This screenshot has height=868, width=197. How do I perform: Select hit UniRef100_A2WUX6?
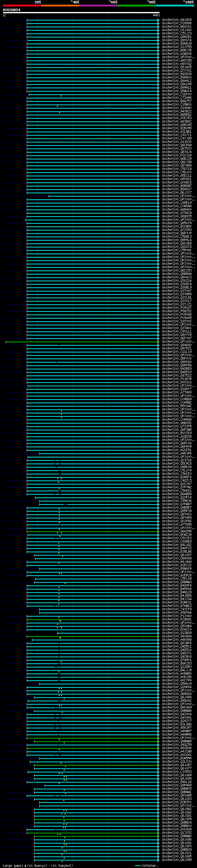coord(176,54)
